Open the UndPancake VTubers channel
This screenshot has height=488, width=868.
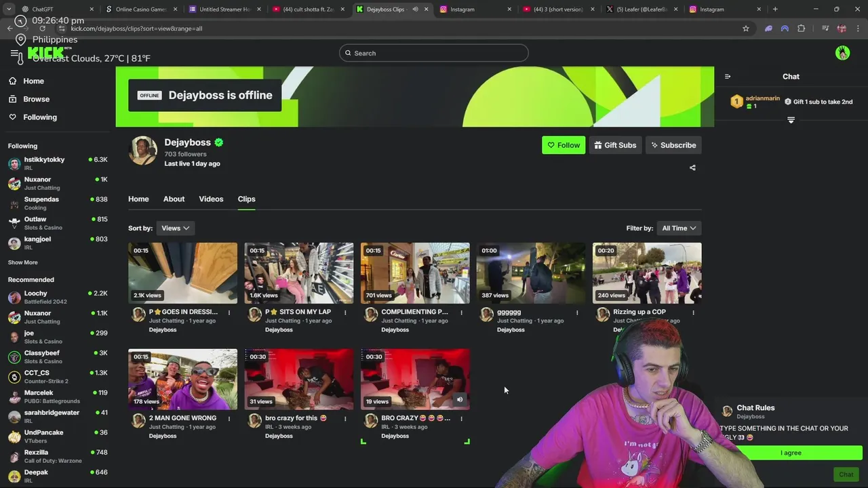58,436
